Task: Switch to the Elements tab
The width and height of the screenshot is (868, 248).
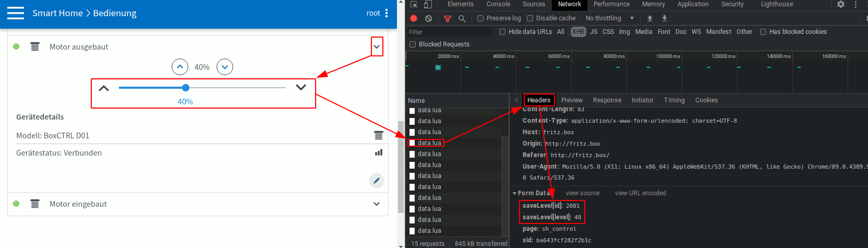Action: coord(461,4)
